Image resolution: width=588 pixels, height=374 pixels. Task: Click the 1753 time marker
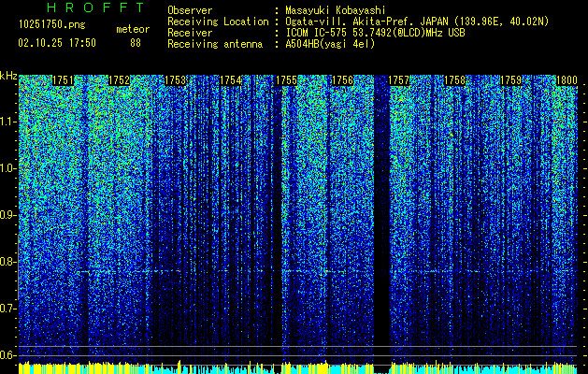click(x=175, y=80)
